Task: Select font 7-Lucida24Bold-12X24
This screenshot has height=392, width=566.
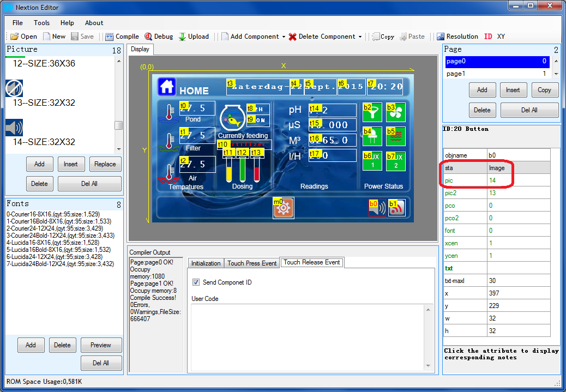Action: coord(60,264)
